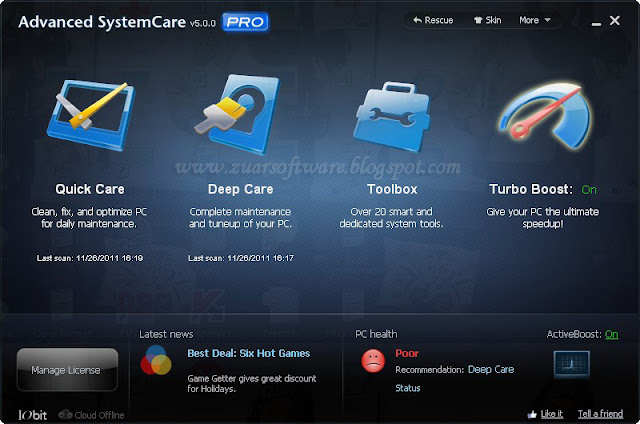Viewport: 640px width, 424px height.
Task: Toggle Turbo Boost On status
Action: click(x=589, y=190)
